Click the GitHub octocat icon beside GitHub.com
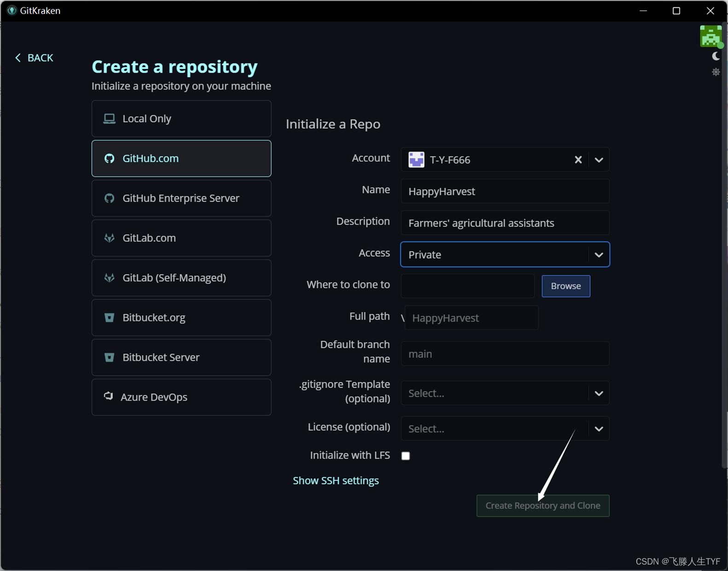Image resolution: width=728 pixels, height=571 pixels. tap(109, 158)
